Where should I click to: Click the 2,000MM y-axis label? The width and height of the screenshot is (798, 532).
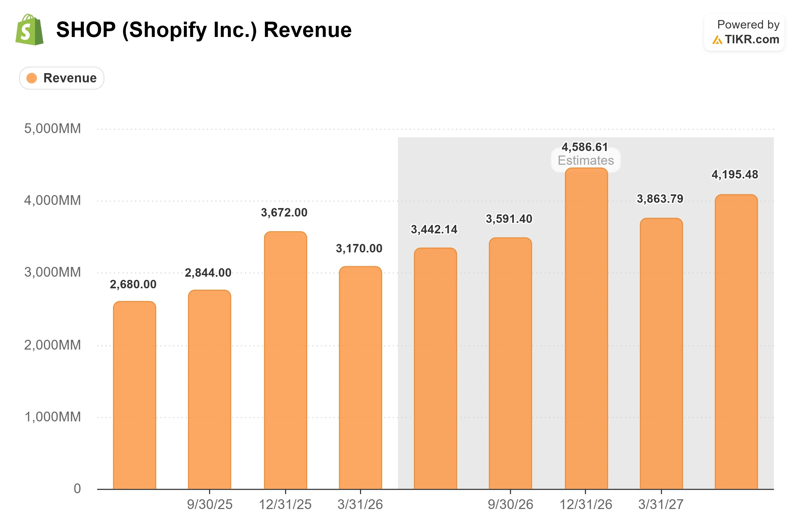[53, 345]
